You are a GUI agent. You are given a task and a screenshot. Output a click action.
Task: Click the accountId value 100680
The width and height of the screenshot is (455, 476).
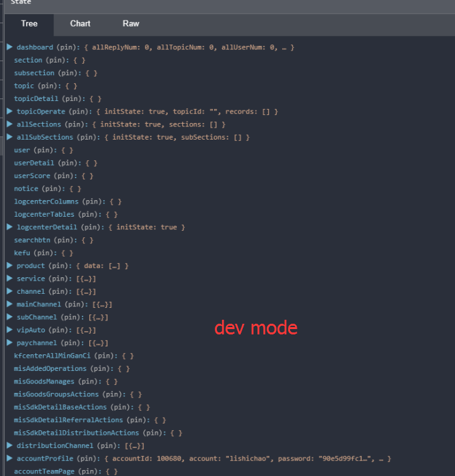pyautogui.click(x=169, y=459)
